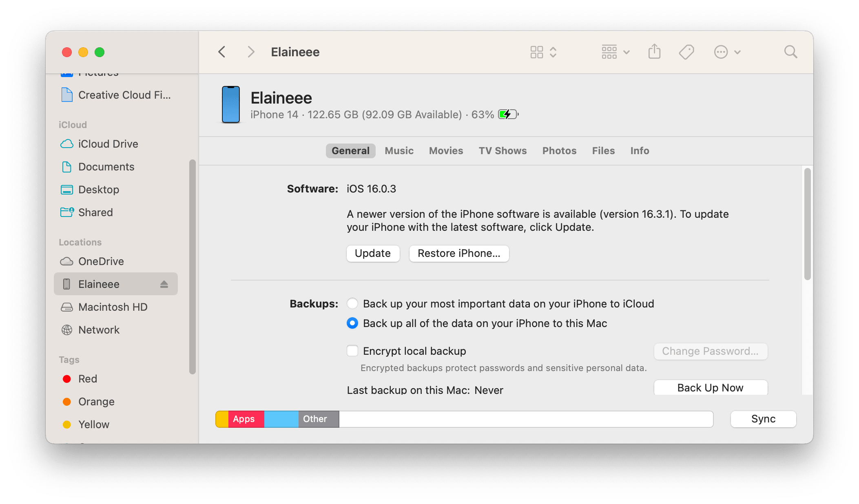
Task: Expand the group-by options dropdown
Action: click(x=615, y=52)
